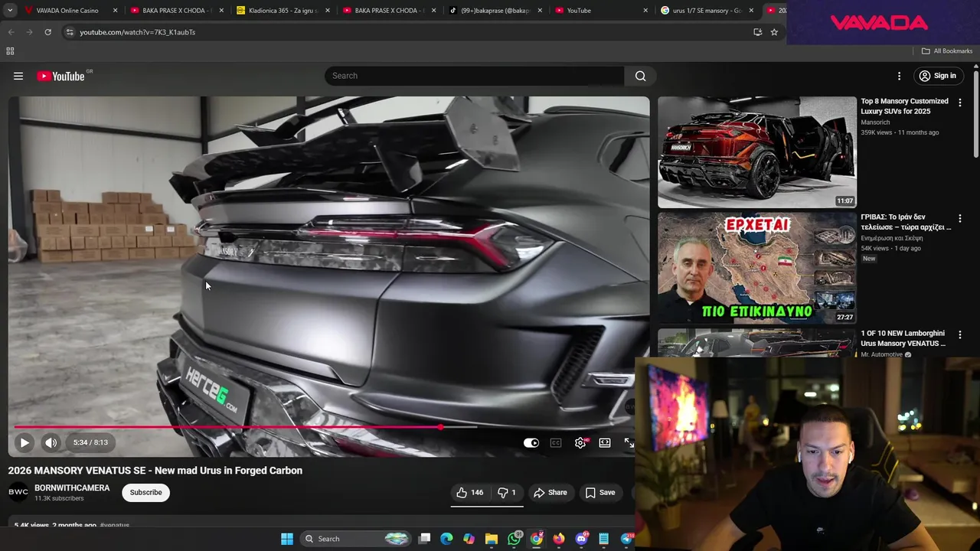This screenshot has width=980, height=551.
Task: Open WhatsApp from the taskbar
Action: 514,539
